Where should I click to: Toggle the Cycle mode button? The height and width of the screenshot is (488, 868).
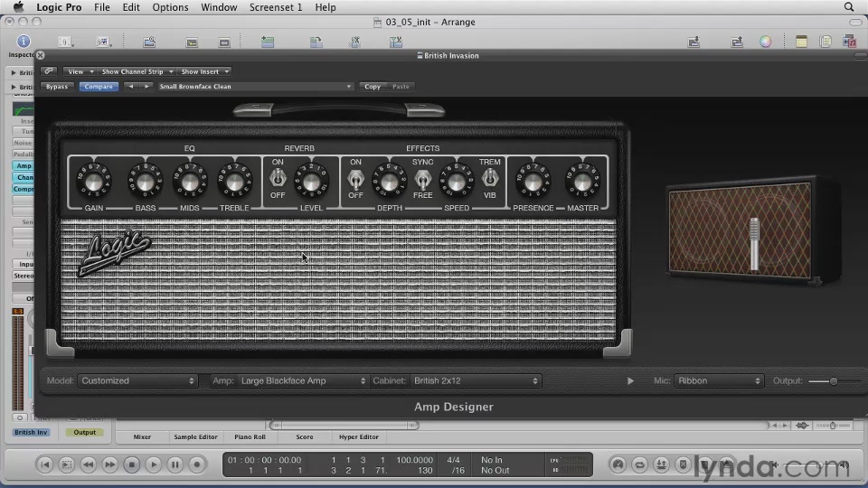[639, 465]
